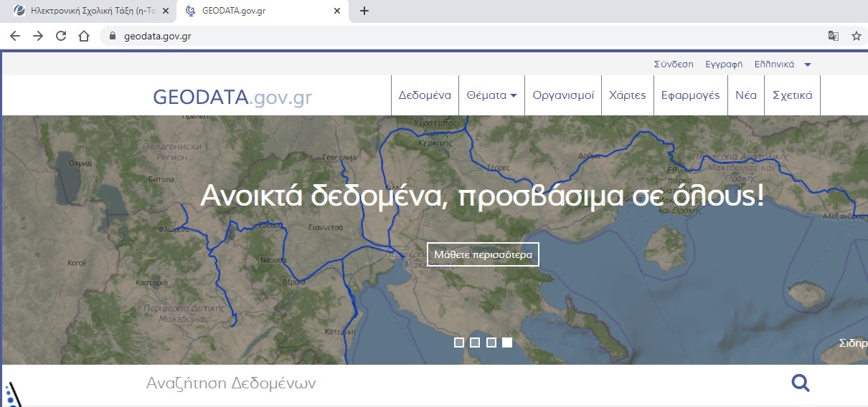Open the translate page icon
The image size is (868, 407).
pos(833,36)
